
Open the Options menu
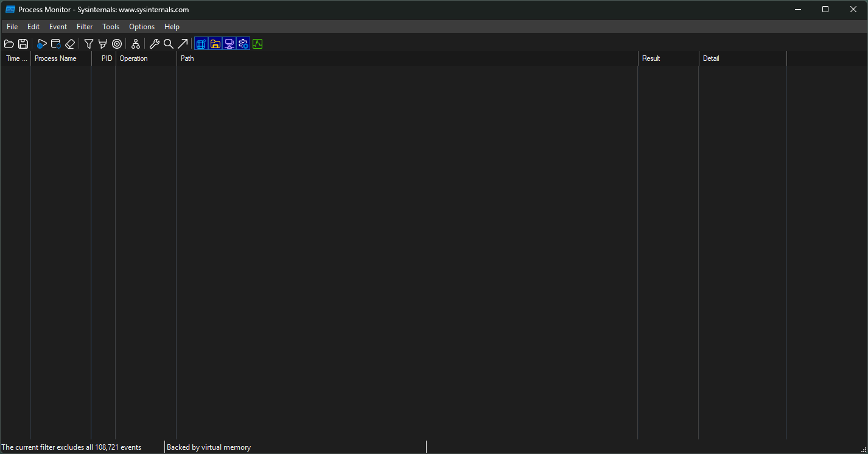(x=142, y=27)
